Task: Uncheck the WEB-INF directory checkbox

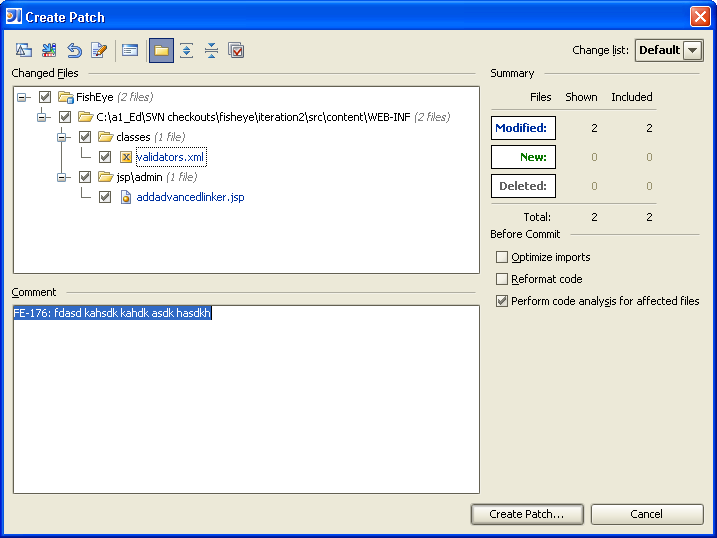Action: (65, 117)
